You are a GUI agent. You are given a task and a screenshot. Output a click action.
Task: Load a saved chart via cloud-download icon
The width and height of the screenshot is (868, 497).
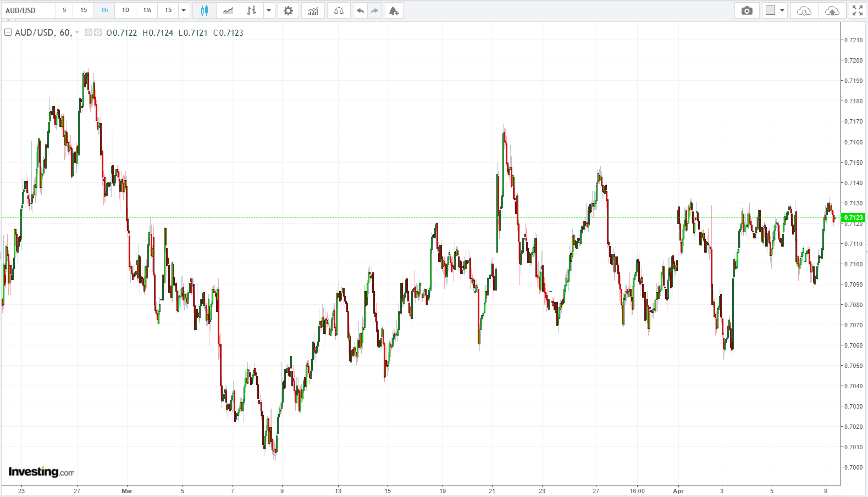pos(804,10)
